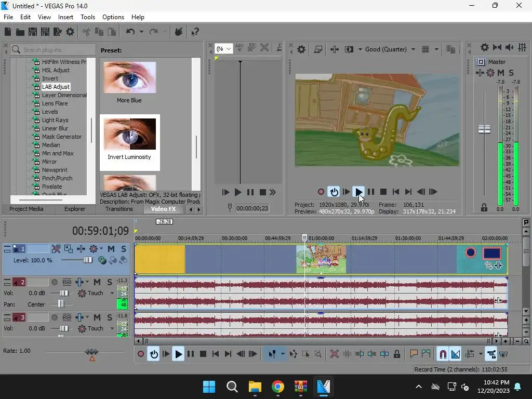
Task: Open Touch automation dropdown on track 3
Action: coord(112,328)
